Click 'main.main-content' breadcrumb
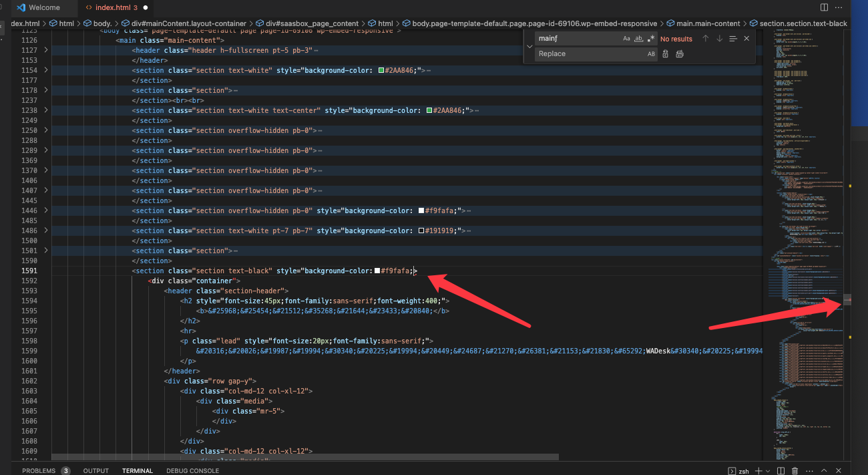This screenshot has width=868, height=475. pyautogui.click(x=704, y=23)
